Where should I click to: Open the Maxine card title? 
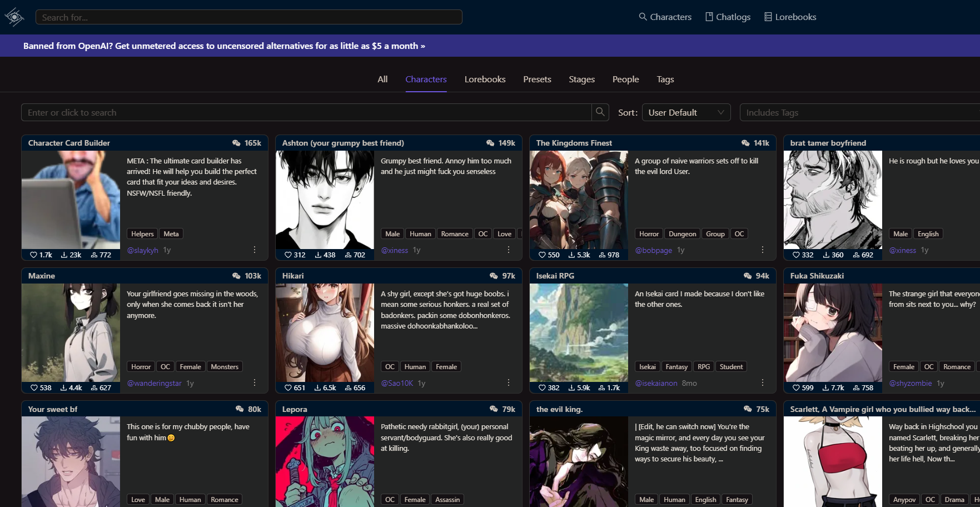(42, 276)
